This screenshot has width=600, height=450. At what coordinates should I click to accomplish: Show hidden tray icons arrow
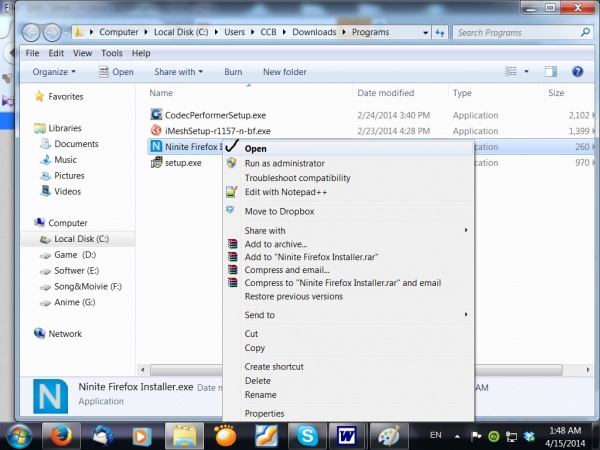coord(457,436)
